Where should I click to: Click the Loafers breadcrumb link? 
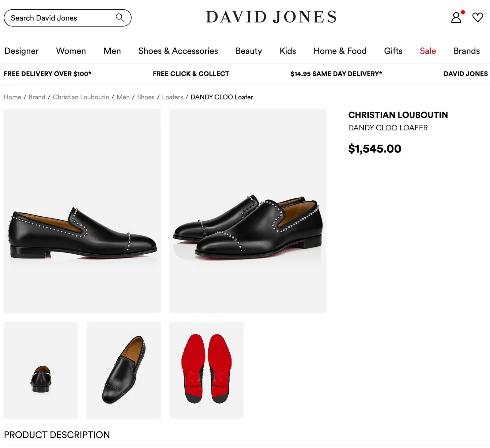click(x=172, y=97)
